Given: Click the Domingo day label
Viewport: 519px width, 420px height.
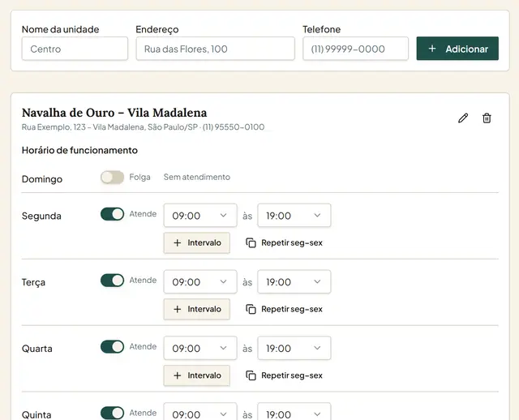Looking at the screenshot, I should (x=42, y=179).
